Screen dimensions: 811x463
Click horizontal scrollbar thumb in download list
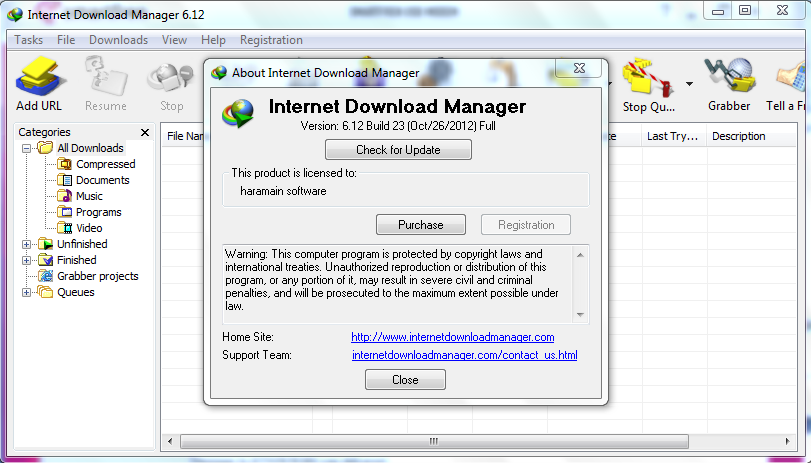434,441
